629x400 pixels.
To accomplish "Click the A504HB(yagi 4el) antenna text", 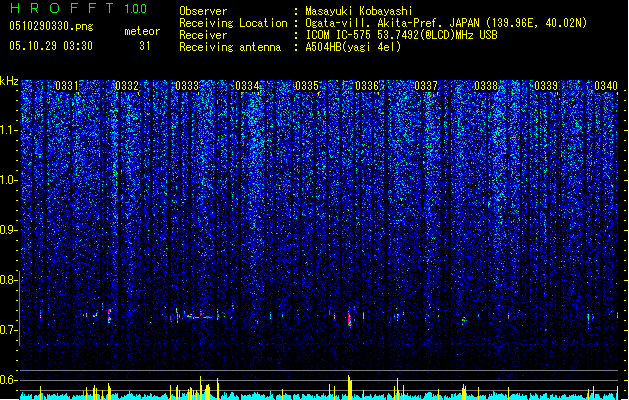I will point(353,47).
